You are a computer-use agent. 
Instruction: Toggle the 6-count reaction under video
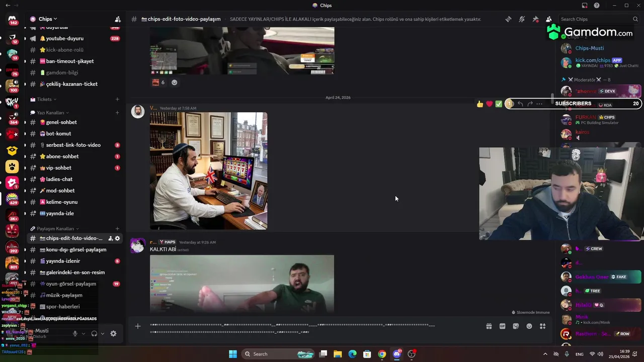click(158, 82)
